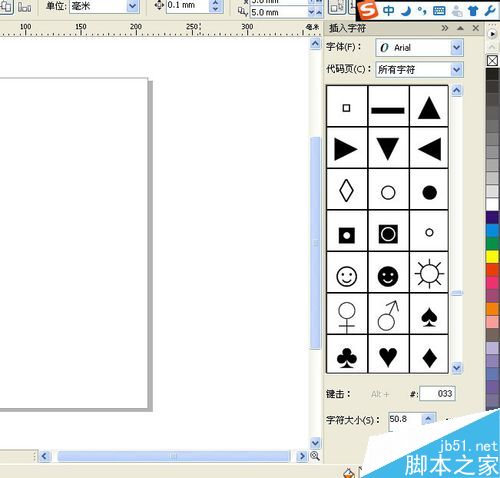Open the font Arial dropdown
Screen dimensions: 500x478
457,47
